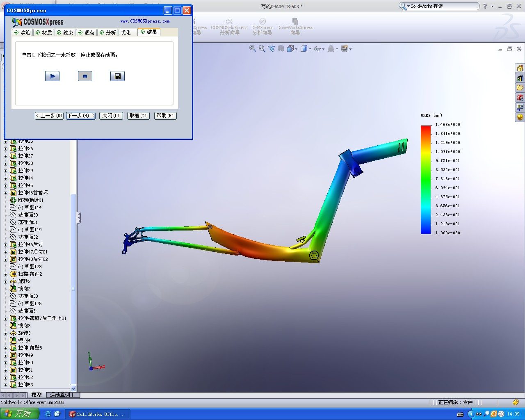
Task: Click the 下一步(N) button
Action: (x=81, y=116)
